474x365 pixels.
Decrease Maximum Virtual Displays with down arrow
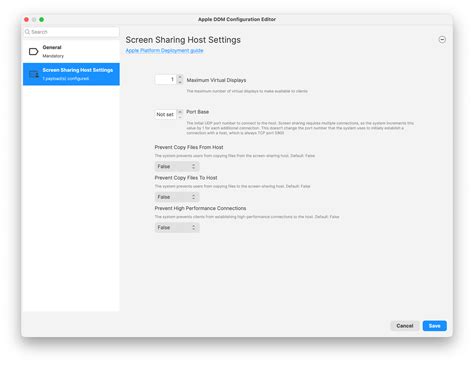pyautogui.click(x=180, y=82)
